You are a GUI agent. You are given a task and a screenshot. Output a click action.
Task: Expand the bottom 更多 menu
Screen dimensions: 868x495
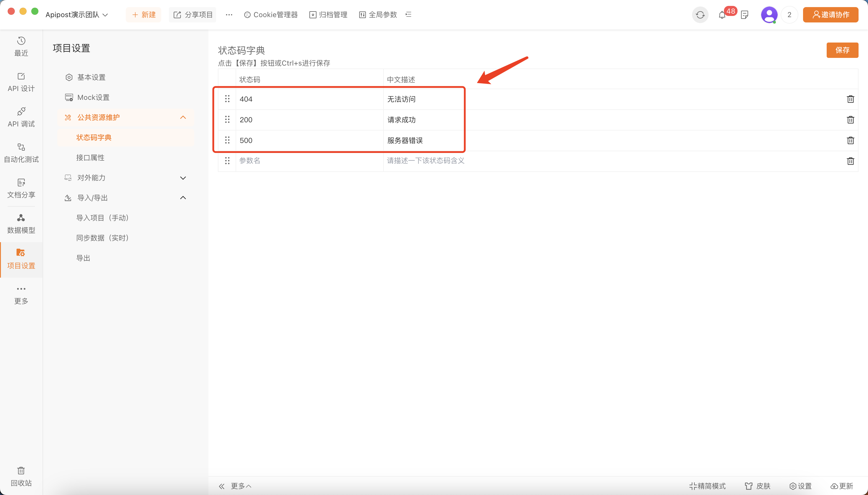click(x=241, y=486)
